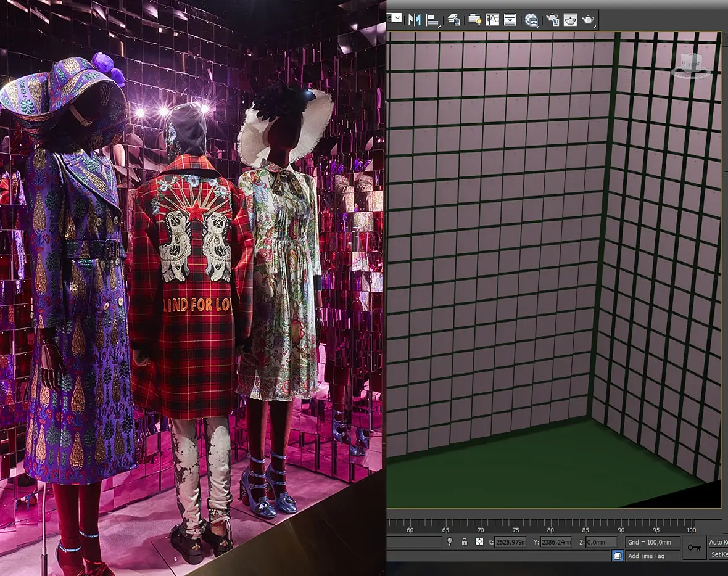Open the Curve Editor

point(492,20)
